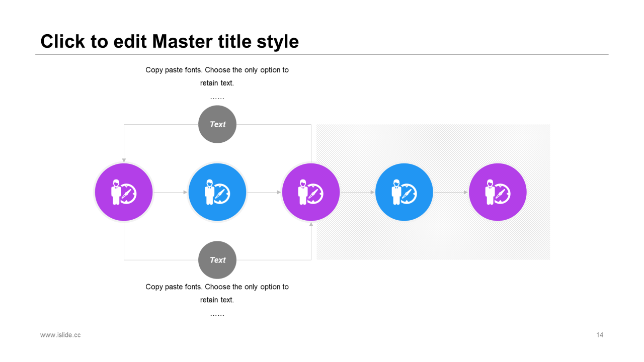Screen dimensions: 644x362
Task: Click the 'Click to edit Master title style' title
Action: [170, 41]
